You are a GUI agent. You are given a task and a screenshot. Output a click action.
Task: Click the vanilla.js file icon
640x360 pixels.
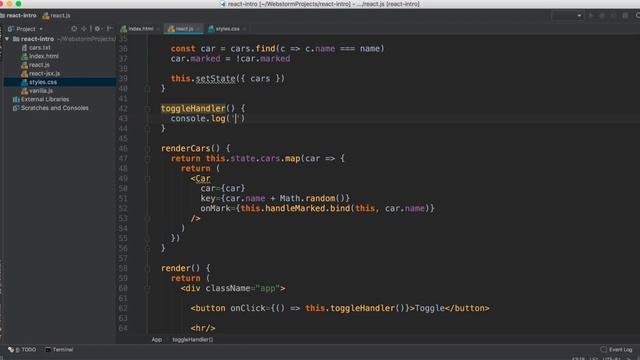tap(24, 91)
